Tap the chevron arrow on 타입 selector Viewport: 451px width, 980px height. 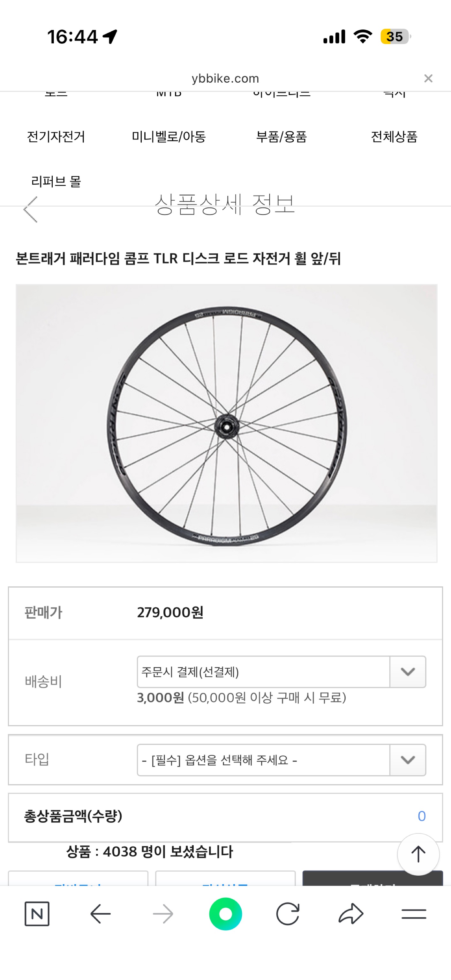click(408, 760)
